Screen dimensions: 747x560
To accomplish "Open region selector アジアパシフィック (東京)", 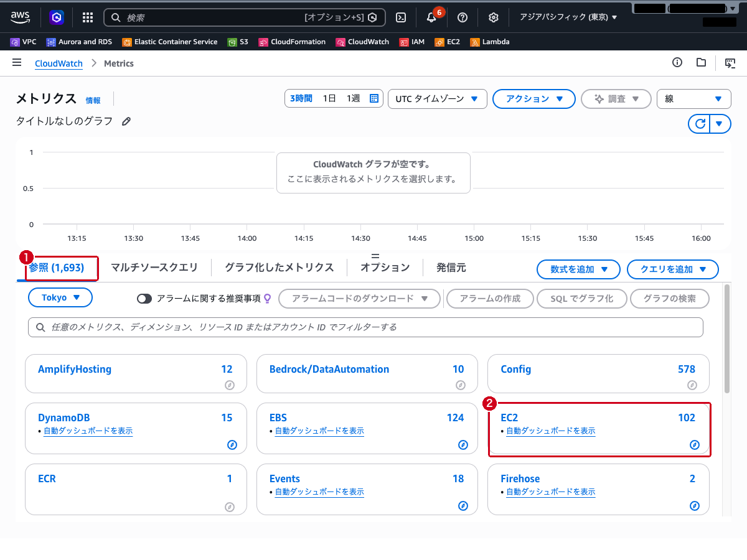I will 568,17.
